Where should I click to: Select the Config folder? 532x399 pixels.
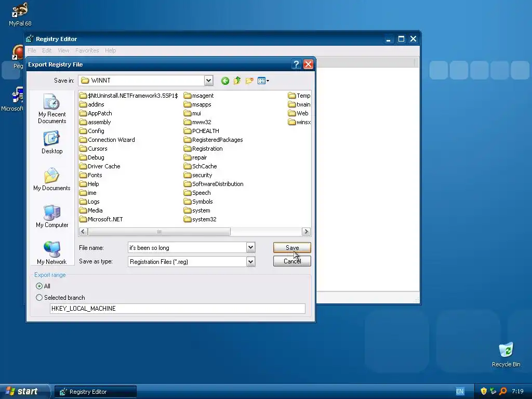click(92, 131)
